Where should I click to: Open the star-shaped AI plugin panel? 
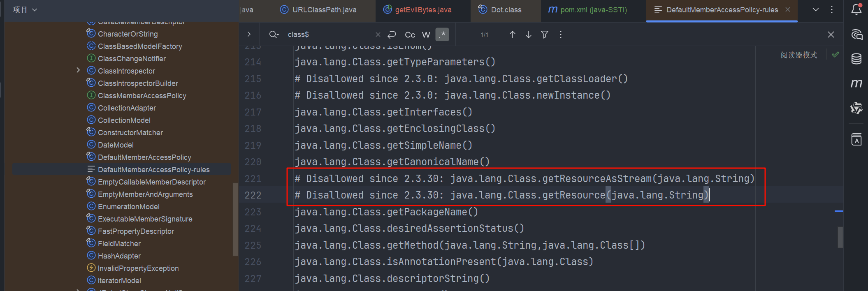[x=856, y=108]
